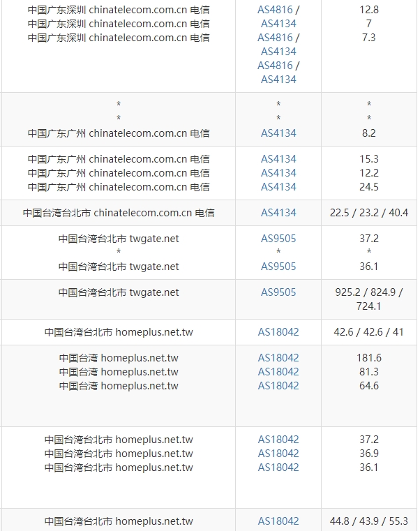Open the AS4816 link beside latency 12.8
The width and height of the screenshot is (420, 531).
click(275, 10)
